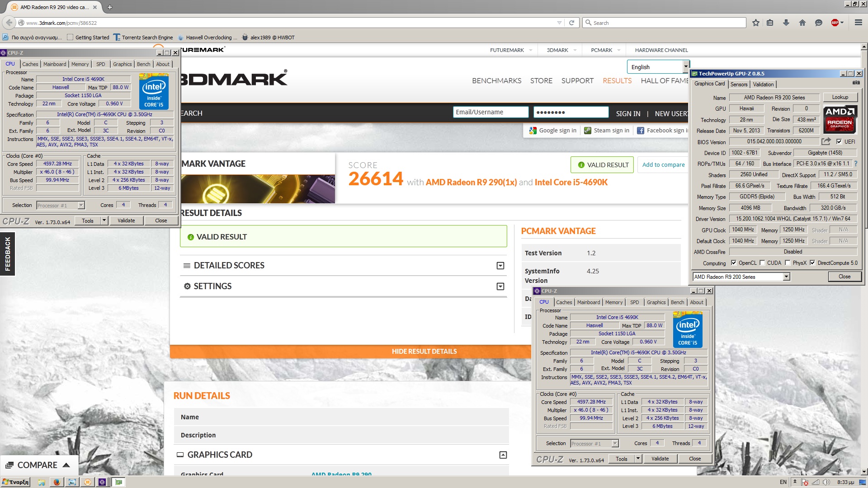Click the reload page icon in address bar
Image resolution: width=868 pixels, height=488 pixels.
[571, 23]
